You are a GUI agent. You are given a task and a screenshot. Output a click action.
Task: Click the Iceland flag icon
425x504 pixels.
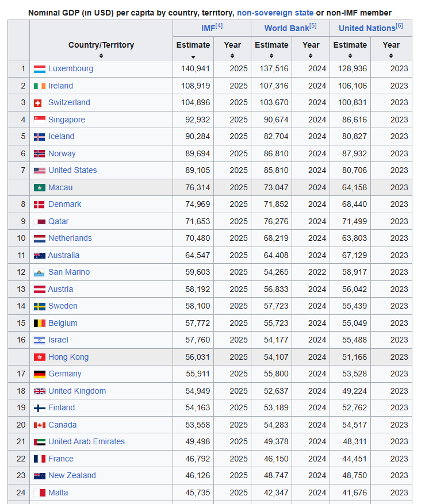40,137
